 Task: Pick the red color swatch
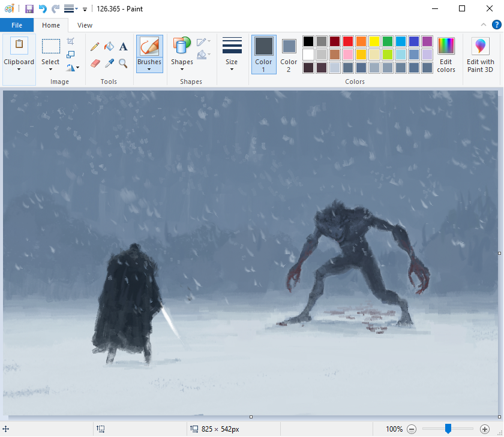(348, 41)
